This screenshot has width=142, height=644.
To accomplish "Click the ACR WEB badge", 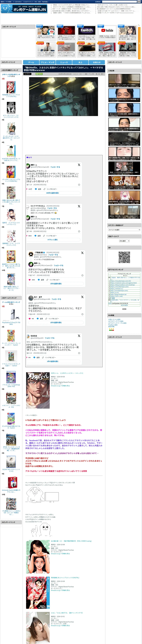I will click(124, 309).
